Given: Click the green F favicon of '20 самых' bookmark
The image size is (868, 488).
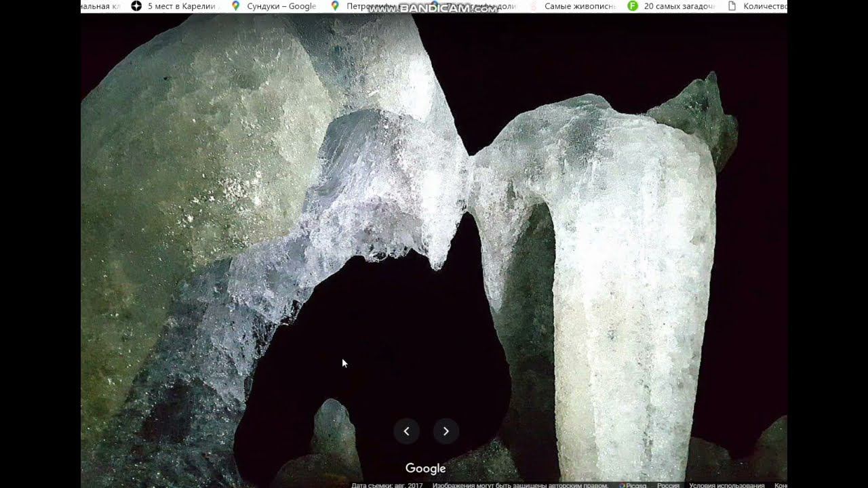Looking at the screenshot, I should tap(633, 6).
